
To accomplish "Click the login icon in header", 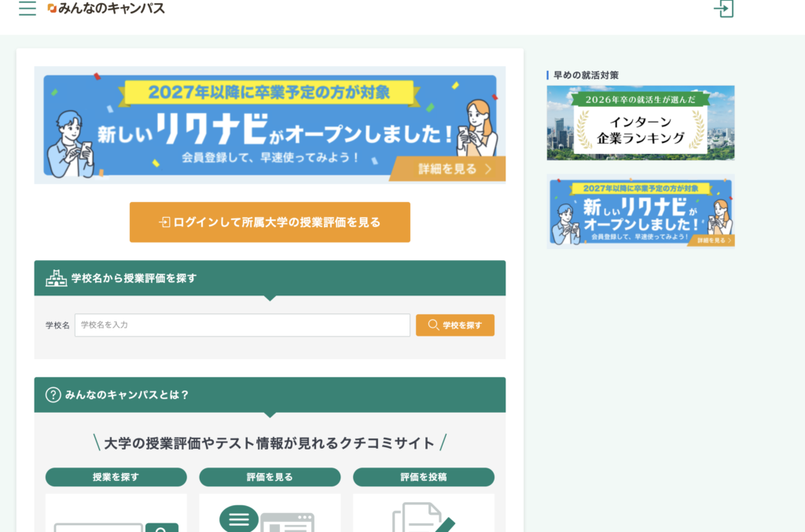I will click(724, 8).
